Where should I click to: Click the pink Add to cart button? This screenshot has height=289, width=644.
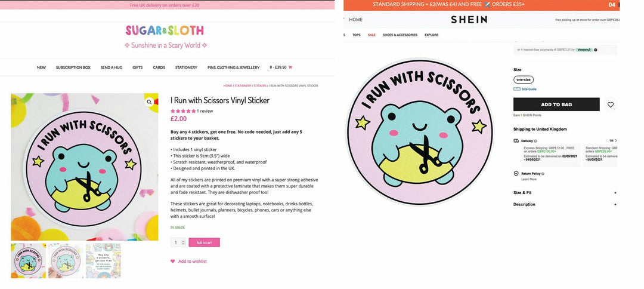(204, 242)
